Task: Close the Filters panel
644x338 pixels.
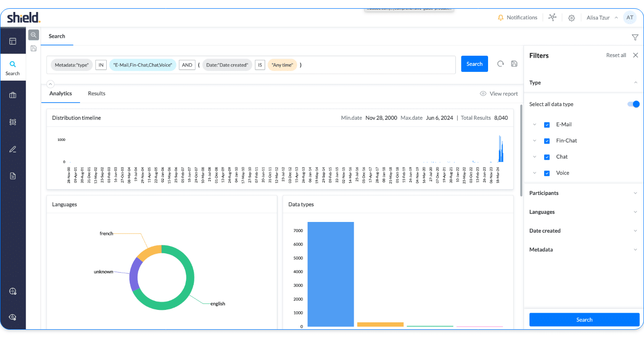Action: [635, 55]
